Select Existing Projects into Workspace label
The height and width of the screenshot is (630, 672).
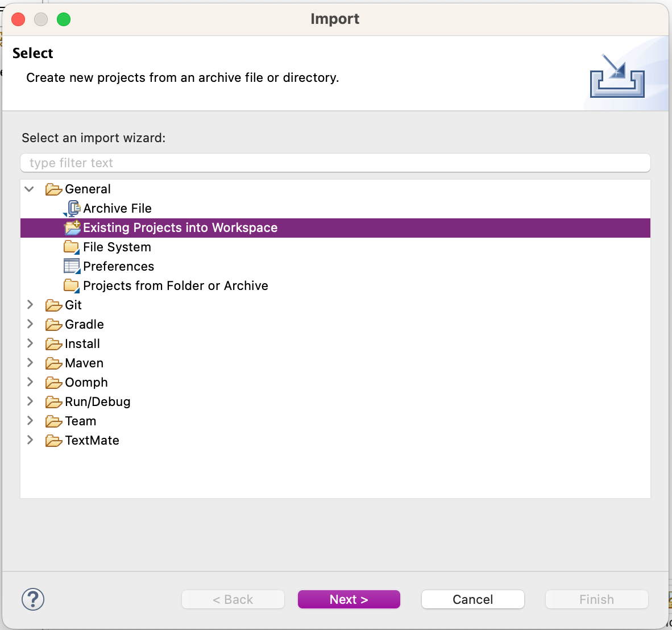click(x=180, y=228)
